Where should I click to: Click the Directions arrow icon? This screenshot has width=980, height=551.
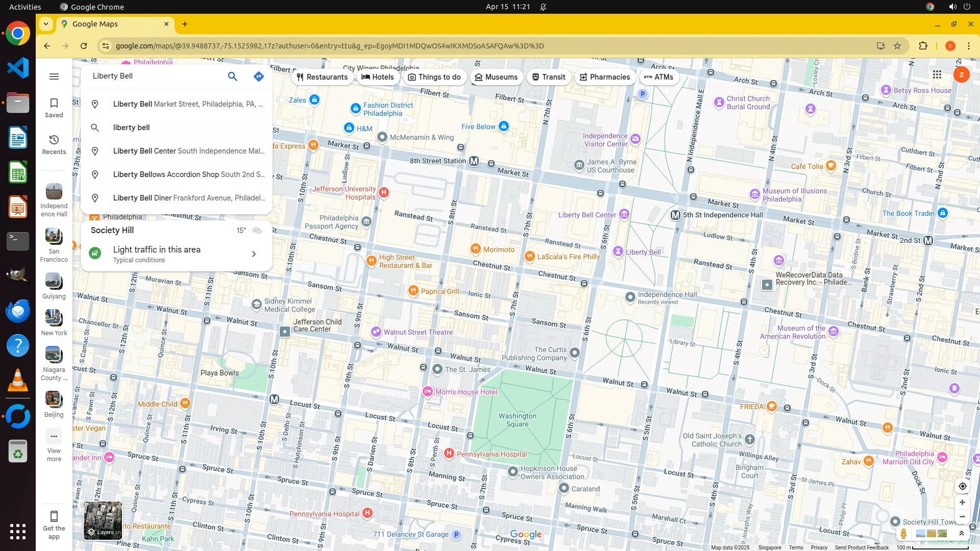pos(259,77)
